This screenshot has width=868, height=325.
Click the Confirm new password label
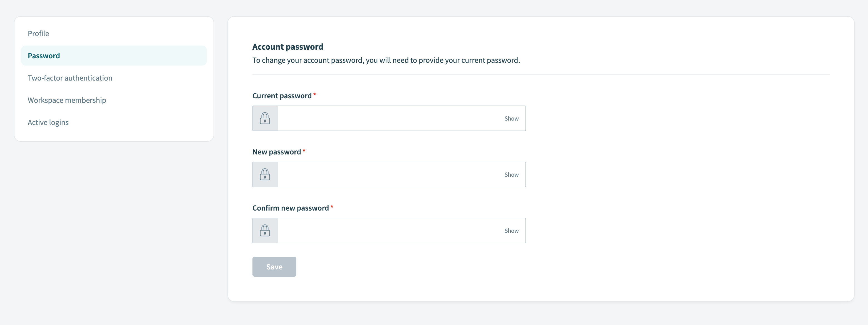point(291,207)
